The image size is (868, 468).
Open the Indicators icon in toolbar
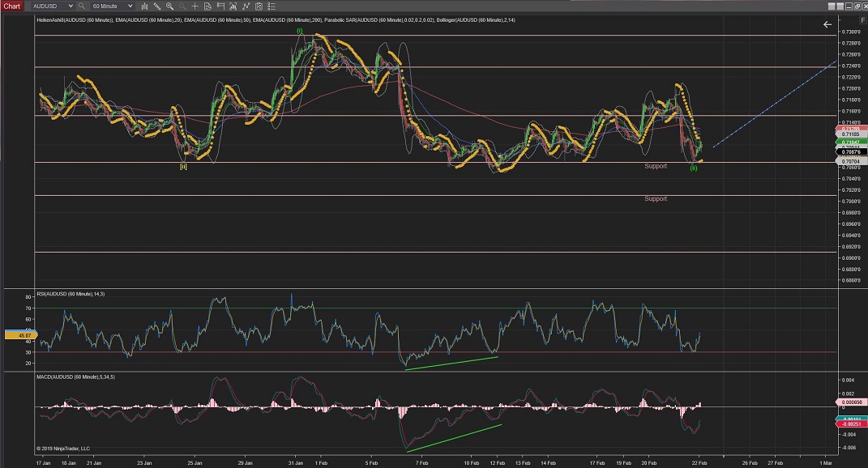(233, 6)
